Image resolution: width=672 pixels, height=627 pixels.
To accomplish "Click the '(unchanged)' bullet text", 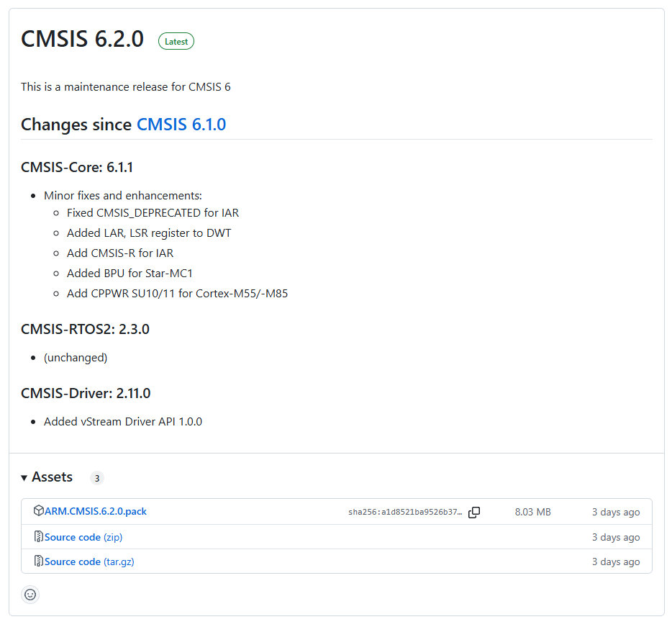I will 76,358.
